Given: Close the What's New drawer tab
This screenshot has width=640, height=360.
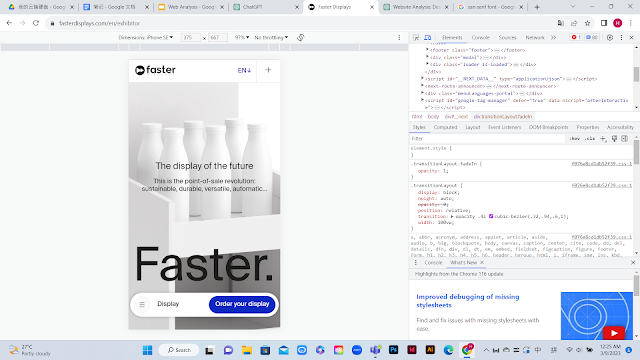Looking at the screenshot, I should (482, 262).
